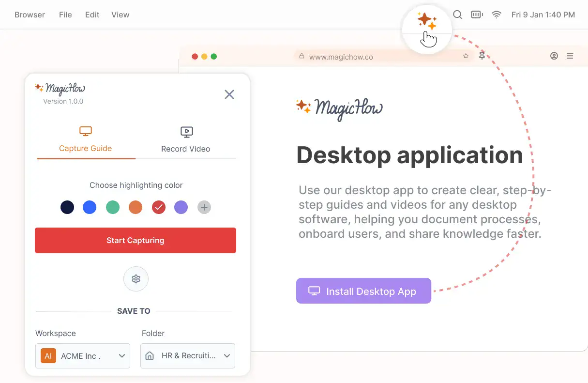This screenshot has height=383, width=588.
Task: Click the MagicFlow logo in the popup
Action: pyautogui.click(x=60, y=88)
